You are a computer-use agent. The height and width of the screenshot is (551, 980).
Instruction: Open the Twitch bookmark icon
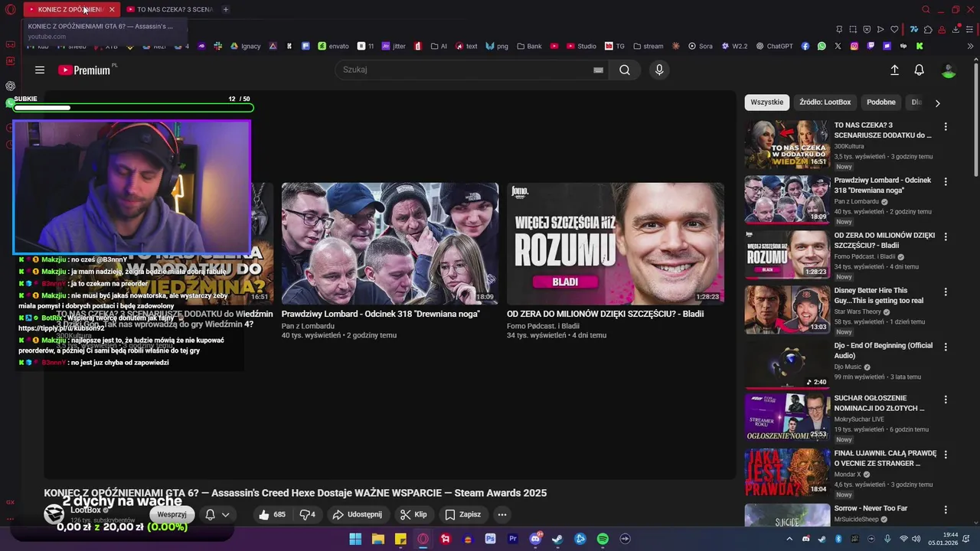click(x=871, y=46)
